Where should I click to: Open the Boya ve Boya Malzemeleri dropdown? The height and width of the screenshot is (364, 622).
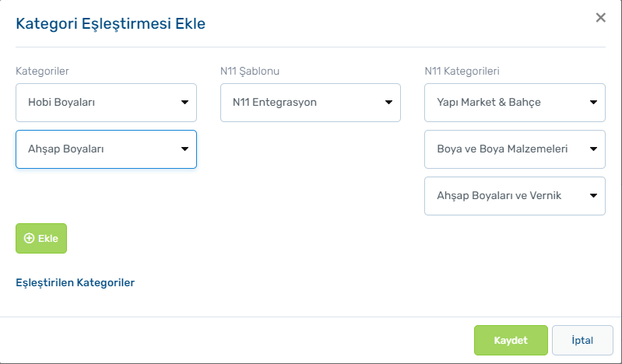(515, 149)
